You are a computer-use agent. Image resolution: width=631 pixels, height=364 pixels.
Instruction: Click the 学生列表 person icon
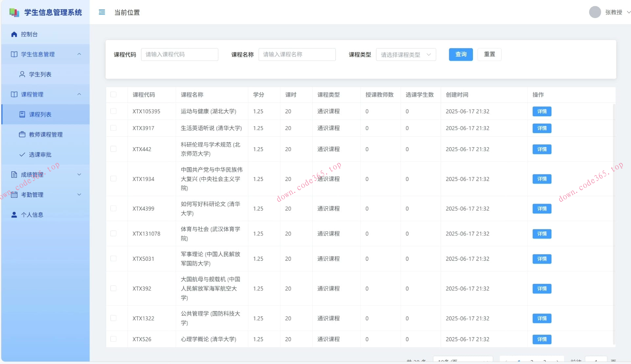click(x=22, y=74)
